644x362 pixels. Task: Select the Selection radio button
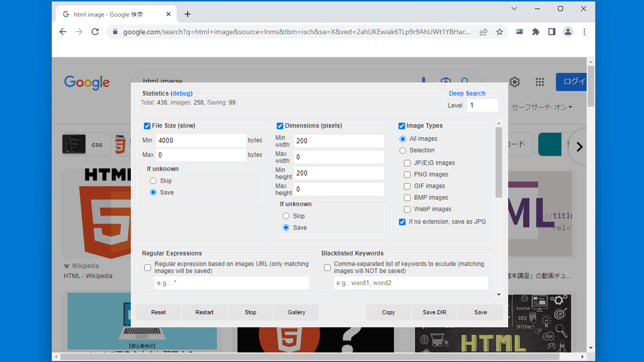(403, 150)
